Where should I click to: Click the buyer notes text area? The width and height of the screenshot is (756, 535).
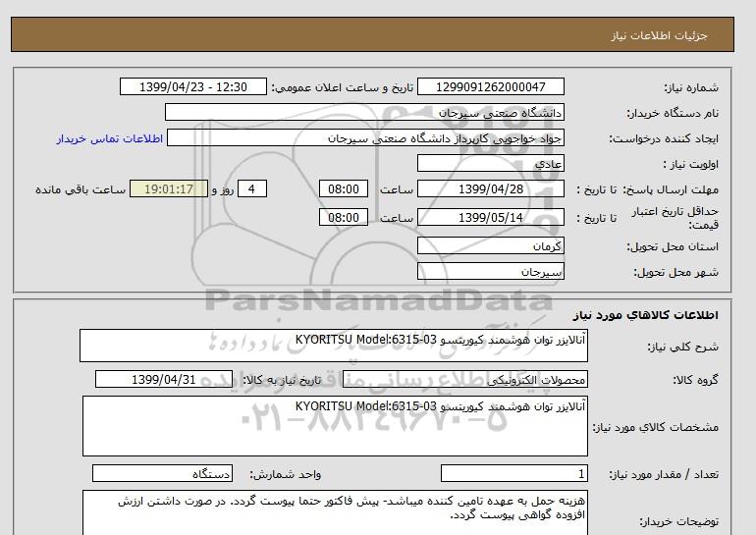point(335,512)
